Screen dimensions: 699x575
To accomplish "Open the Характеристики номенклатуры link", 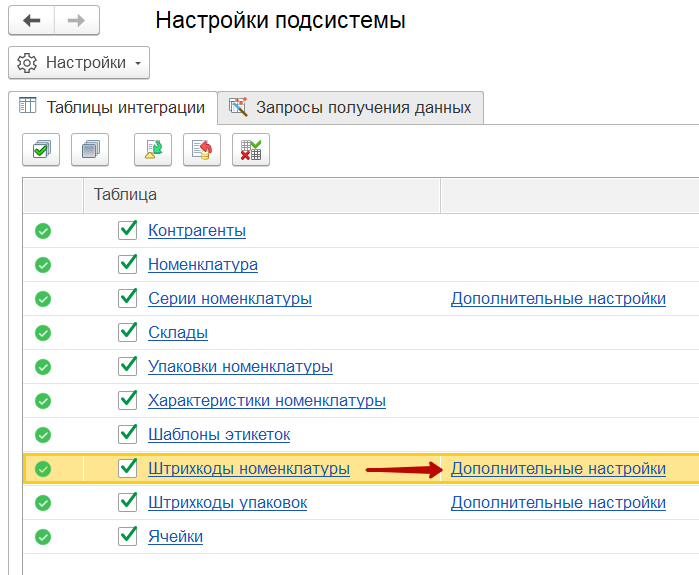I will (x=266, y=400).
